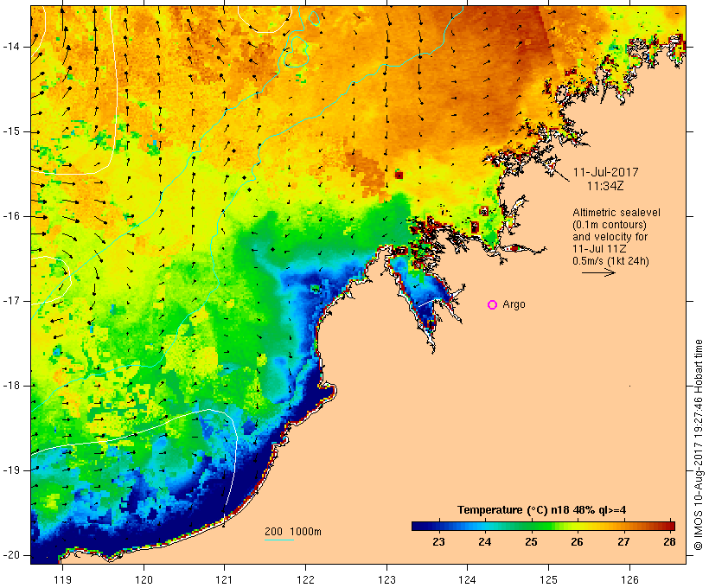This screenshot has height=588, width=709.
Task: Click longitude axis label 123
Action: [x=386, y=579]
